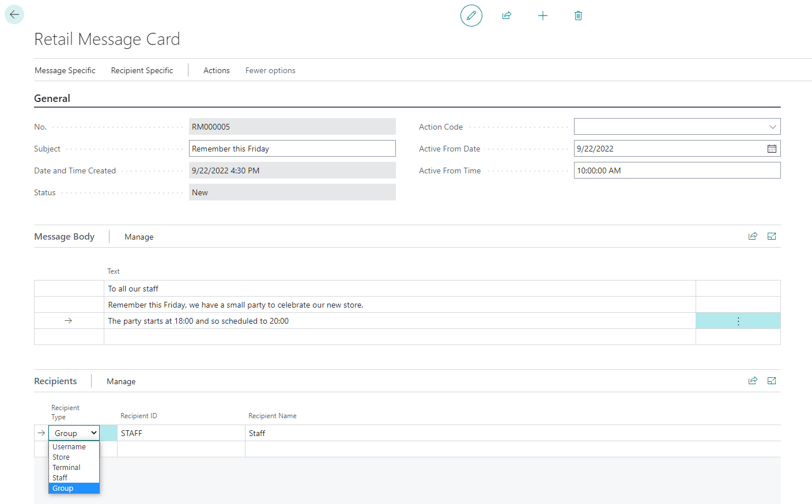Open the three-dot row menu in Message Body
Screen dimensions: 812x504
(x=738, y=321)
